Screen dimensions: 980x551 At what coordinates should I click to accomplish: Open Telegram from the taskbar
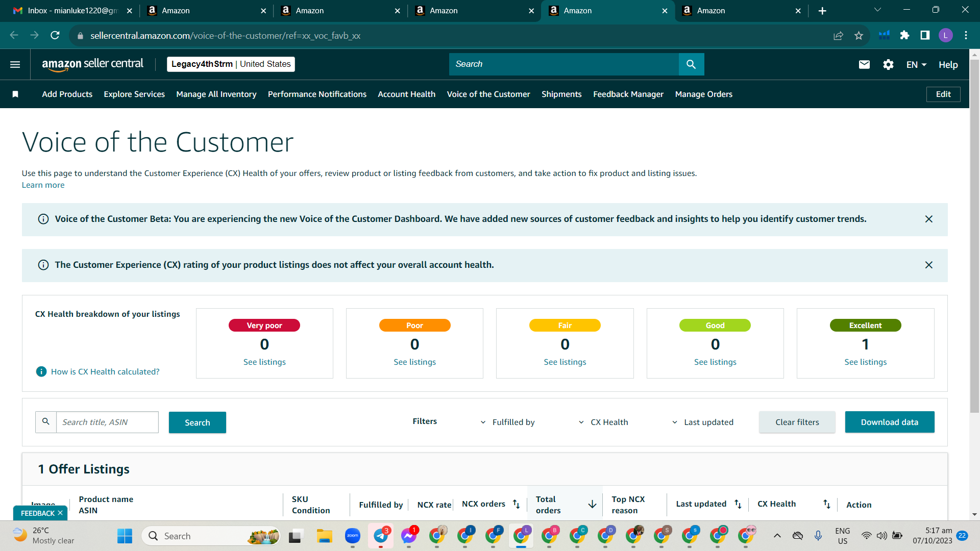pyautogui.click(x=381, y=536)
